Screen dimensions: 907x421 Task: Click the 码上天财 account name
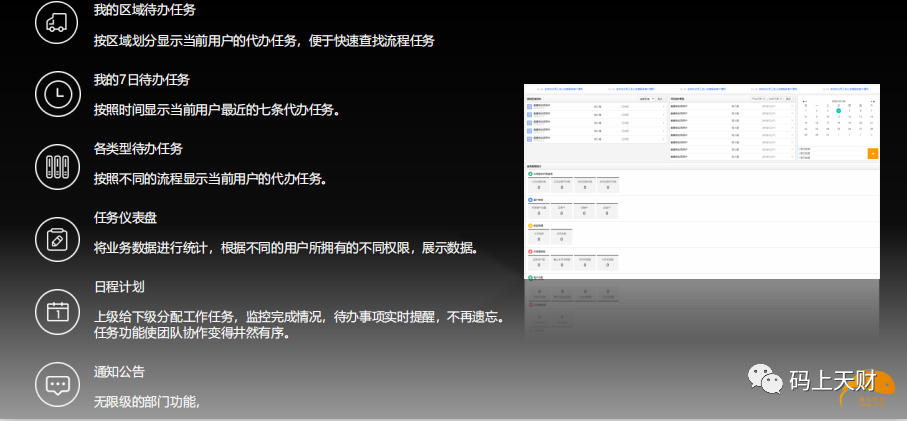(831, 381)
